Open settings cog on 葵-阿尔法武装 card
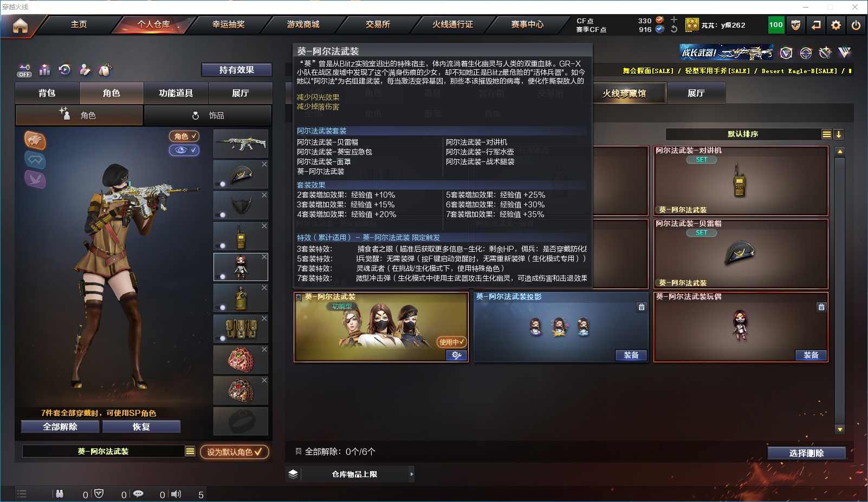868x502 pixels. (456, 355)
